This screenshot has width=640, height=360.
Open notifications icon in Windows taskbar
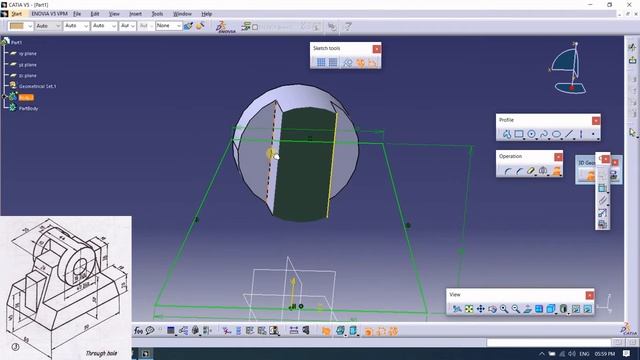(627, 353)
